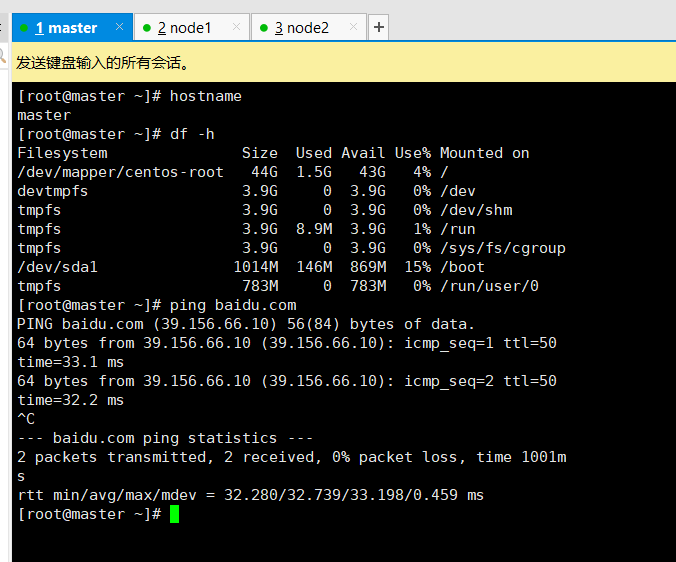Click the 'Mounted on' column header text

(x=484, y=153)
